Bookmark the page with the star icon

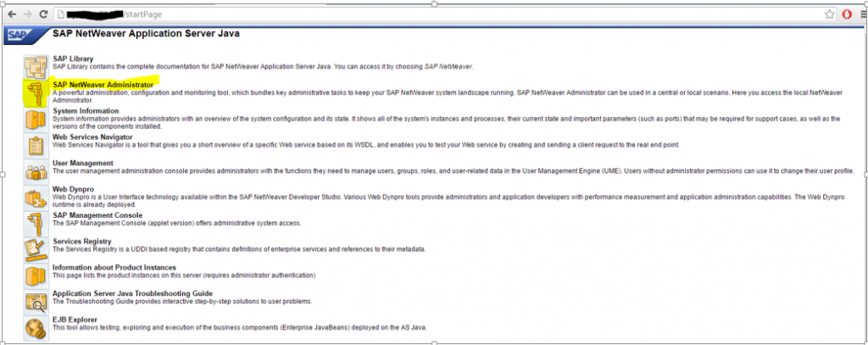829,14
